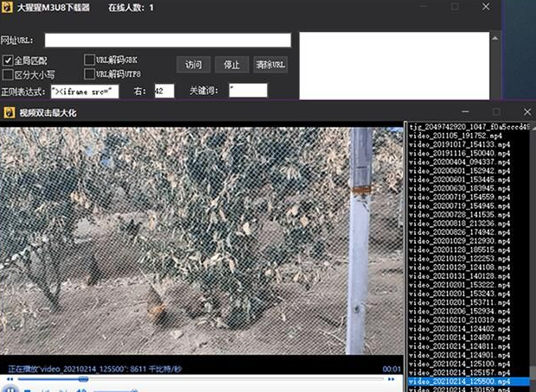Tick the URL解码UTF8 checkbox

pyautogui.click(x=89, y=74)
